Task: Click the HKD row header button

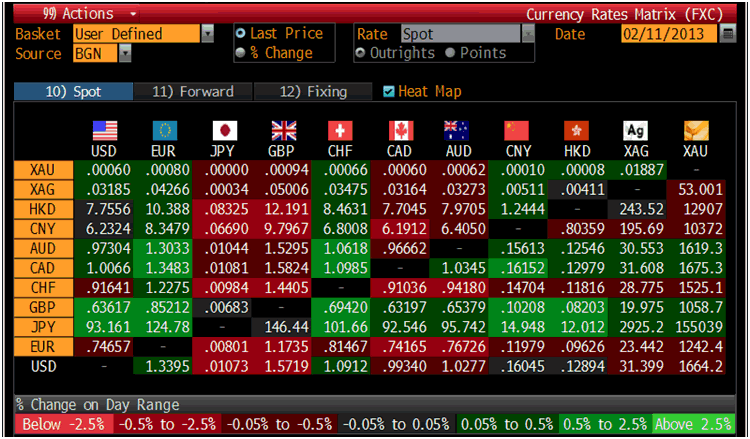Action: [43, 209]
